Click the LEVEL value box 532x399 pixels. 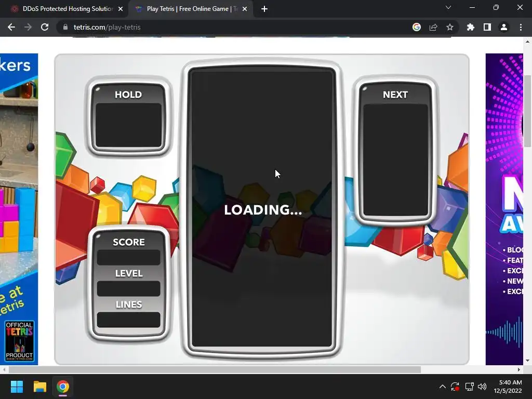click(129, 289)
